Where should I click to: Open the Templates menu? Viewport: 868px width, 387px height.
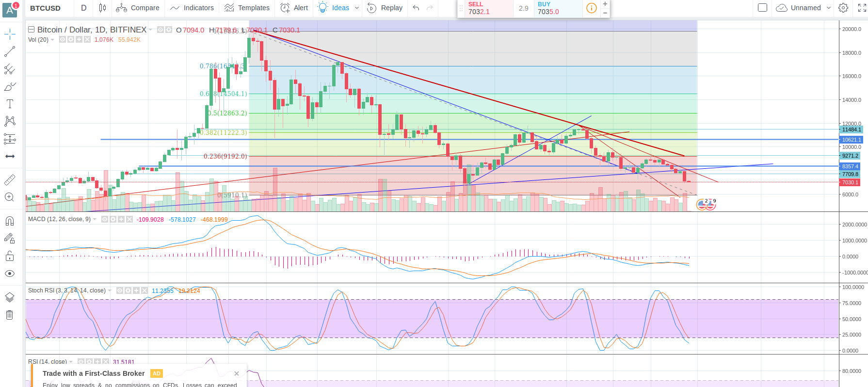click(247, 8)
